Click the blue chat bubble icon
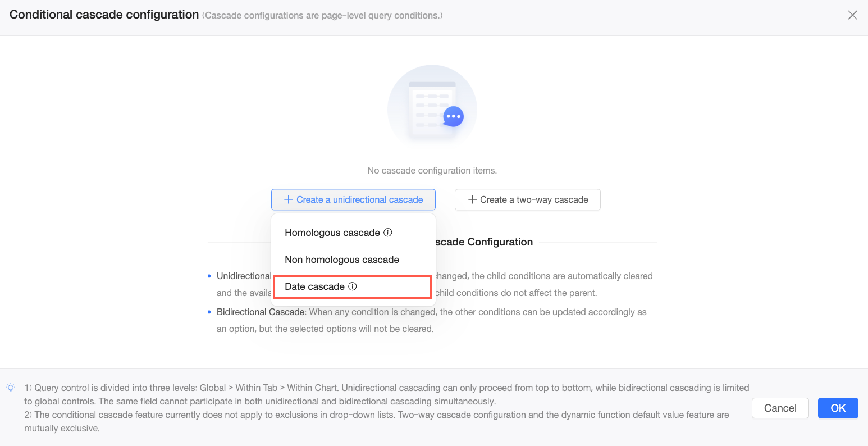 tap(453, 117)
